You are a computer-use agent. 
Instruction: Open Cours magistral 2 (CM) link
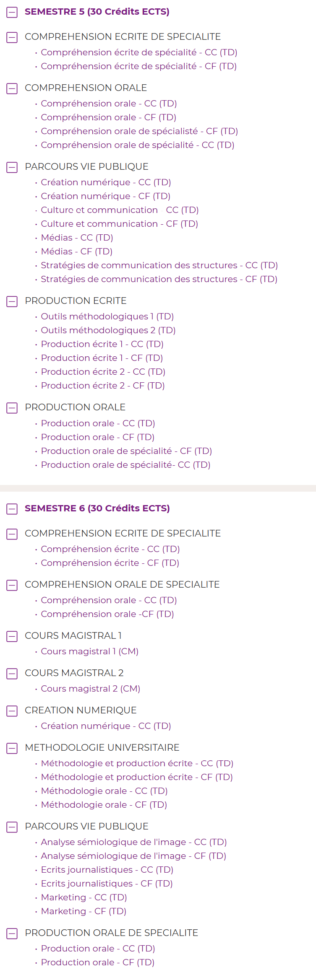point(90,689)
